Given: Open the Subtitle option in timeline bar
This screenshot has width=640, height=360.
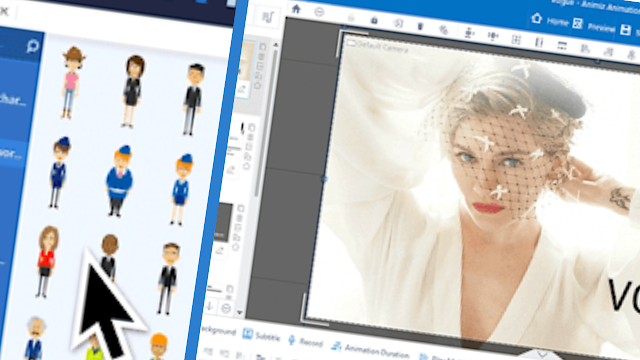Looking at the screenshot, I should click(x=262, y=336).
